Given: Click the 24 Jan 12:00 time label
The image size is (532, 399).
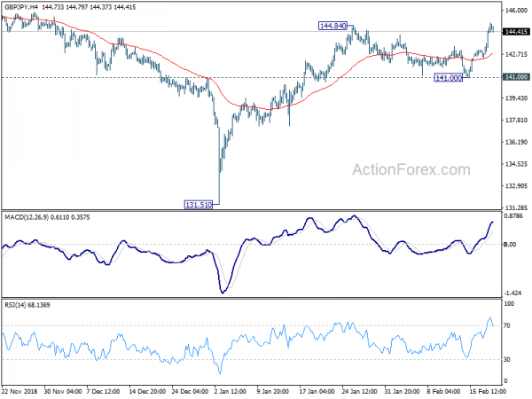Looking at the screenshot, I should tap(360, 391).
